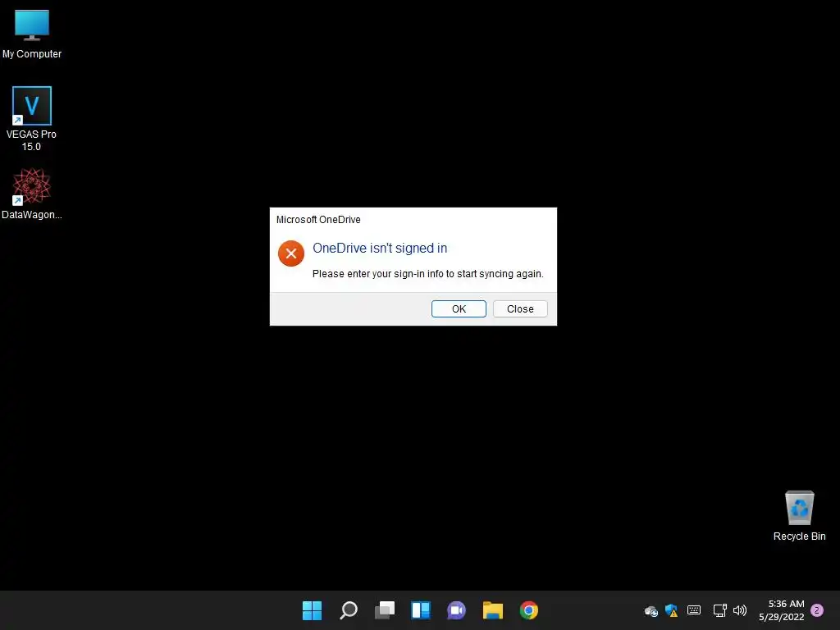Screen dimensions: 840x630
Task: Click the red error icon in the dialog
Action: 291,253
